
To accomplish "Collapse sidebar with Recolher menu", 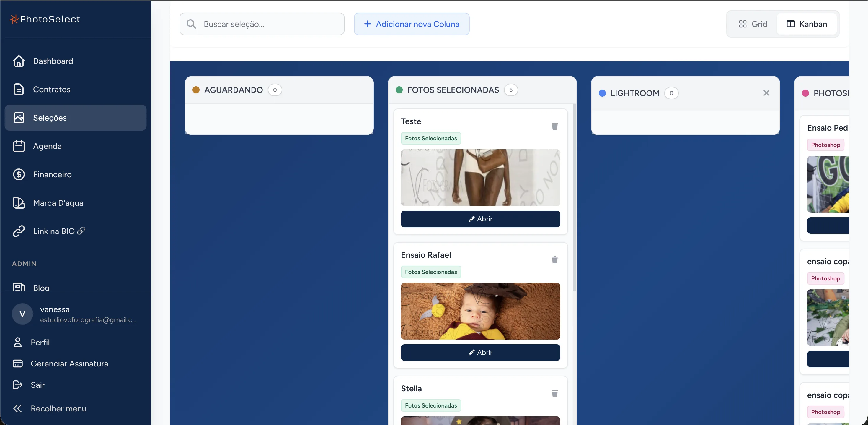I will point(58,408).
